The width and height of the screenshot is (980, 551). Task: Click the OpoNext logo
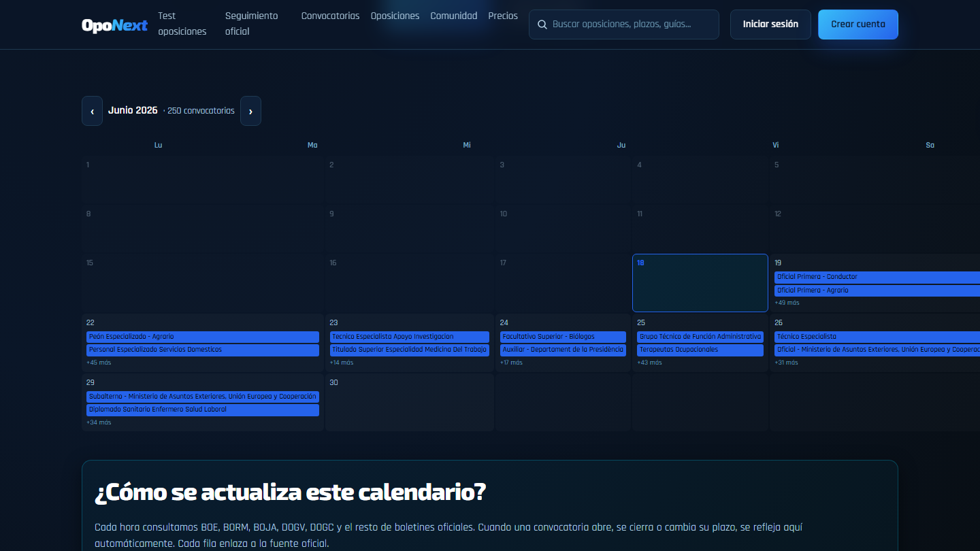point(114,25)
